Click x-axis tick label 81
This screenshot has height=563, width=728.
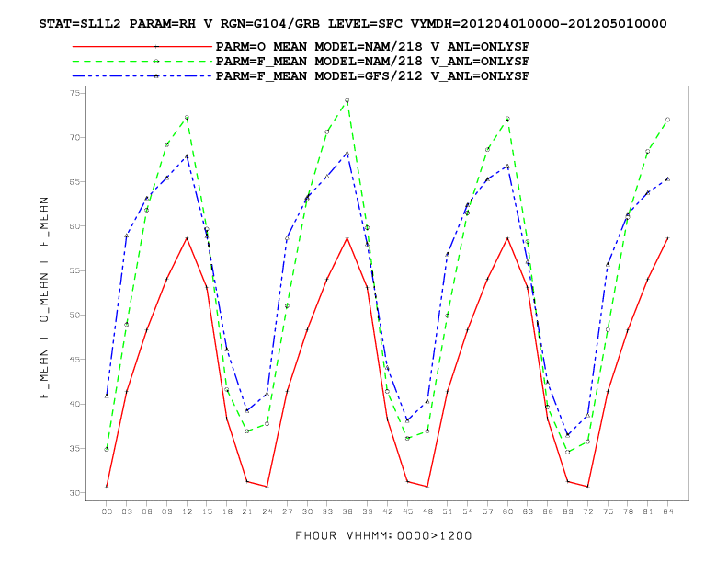tap(648, 511)
